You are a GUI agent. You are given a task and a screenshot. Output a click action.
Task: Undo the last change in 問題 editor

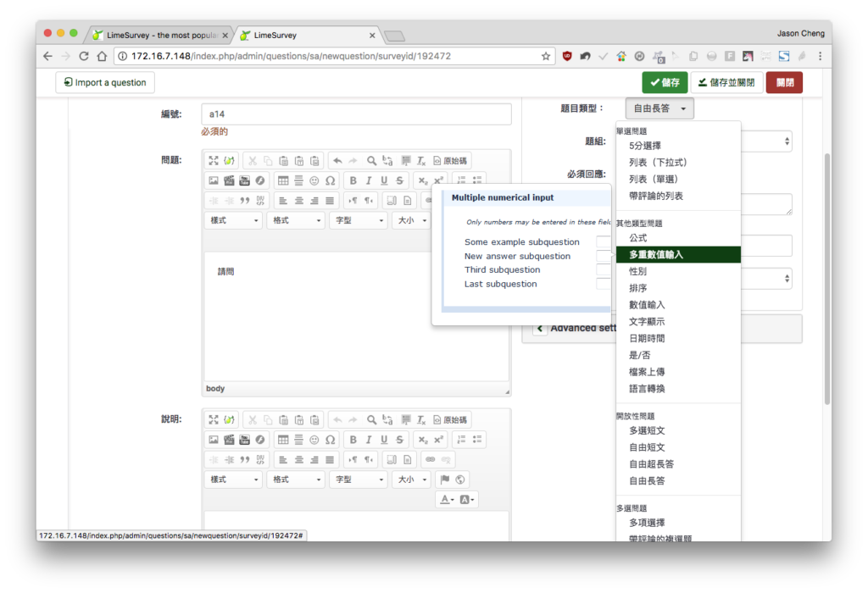pyautogui.click(x=337, y=161)
